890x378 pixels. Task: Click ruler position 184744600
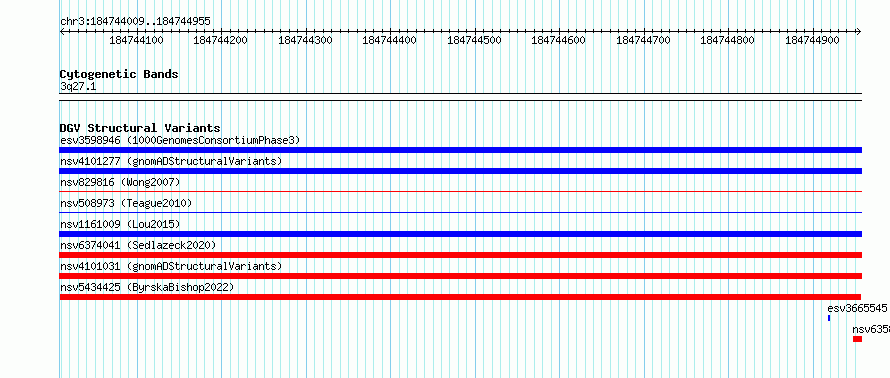(x=559, y=40)
